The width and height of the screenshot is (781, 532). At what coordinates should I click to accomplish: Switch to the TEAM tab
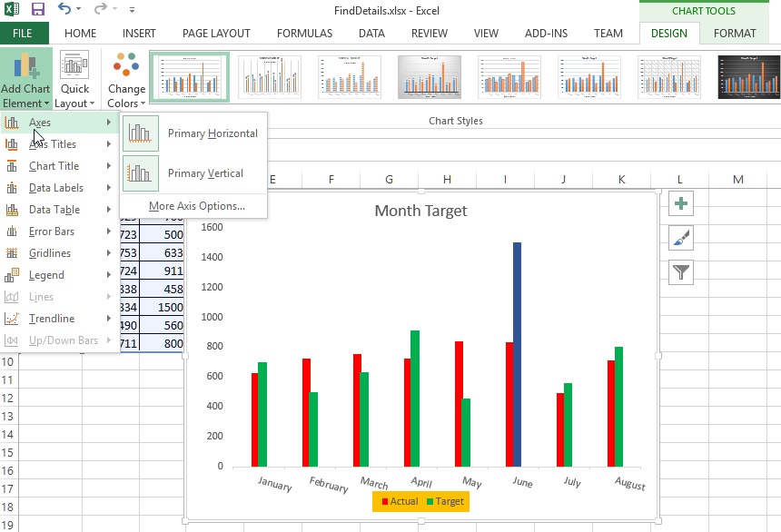[x=608, y=34]
